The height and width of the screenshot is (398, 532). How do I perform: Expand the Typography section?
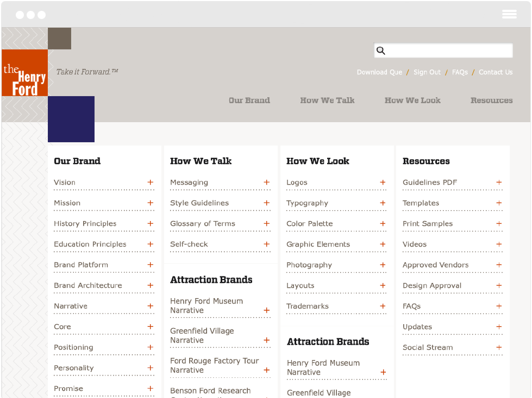click(383, 203)
